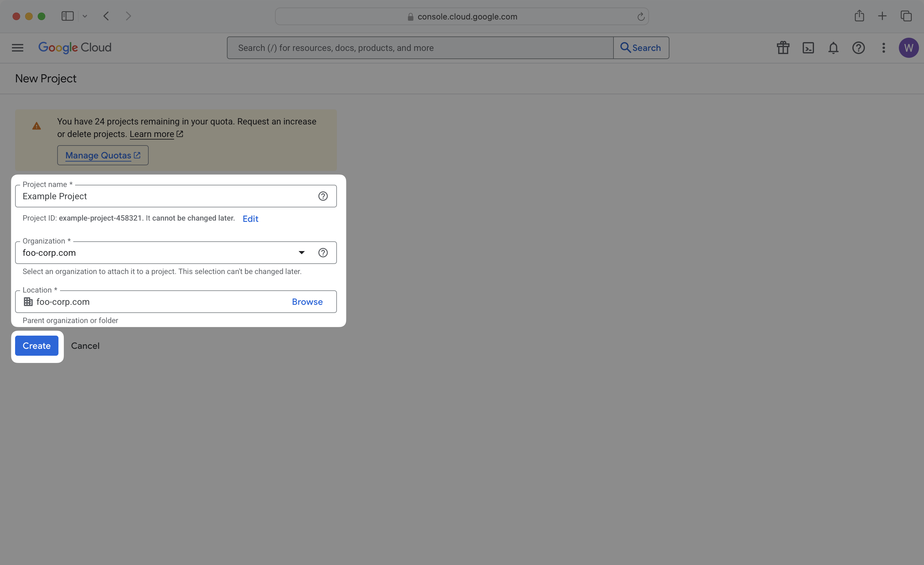924x565 pixels.
Task: Toggle the Safari sidebar
Action: point(67,16)
